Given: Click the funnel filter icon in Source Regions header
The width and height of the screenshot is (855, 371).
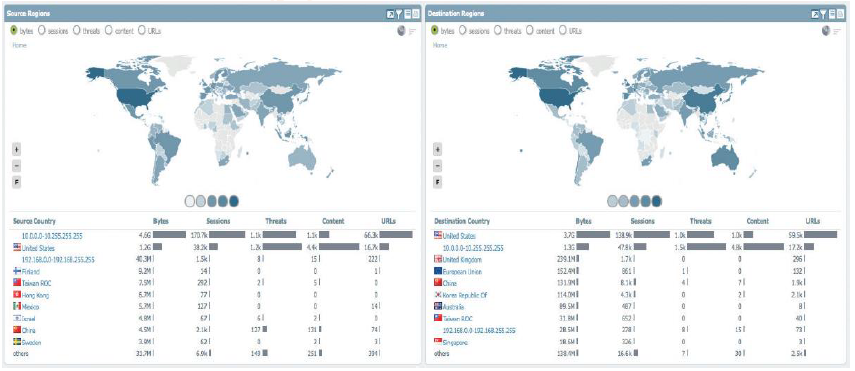Looking at the screenshot, I should (x=399, y=14).
